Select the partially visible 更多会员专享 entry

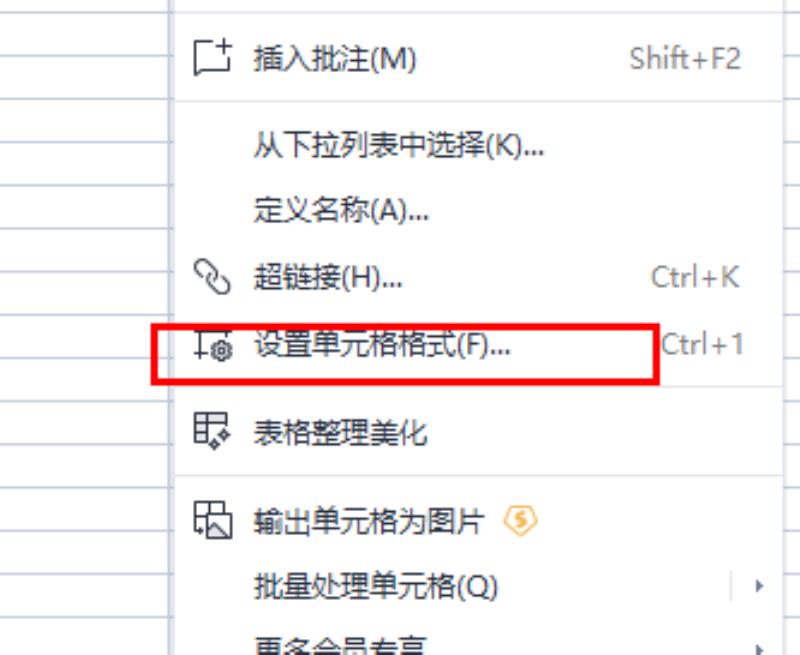[x=340, y=645]
